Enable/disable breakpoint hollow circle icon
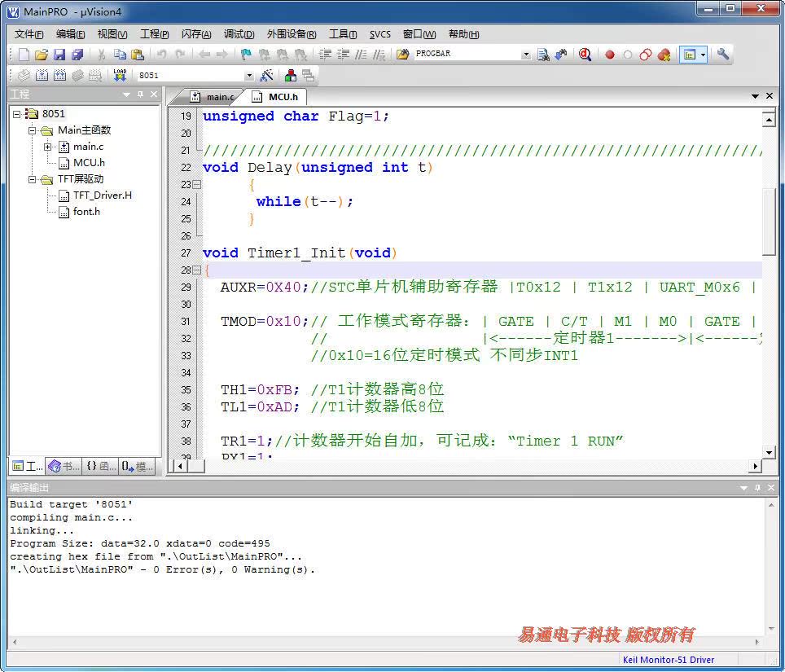Screen dimensions: 785x672 (628, 55)
